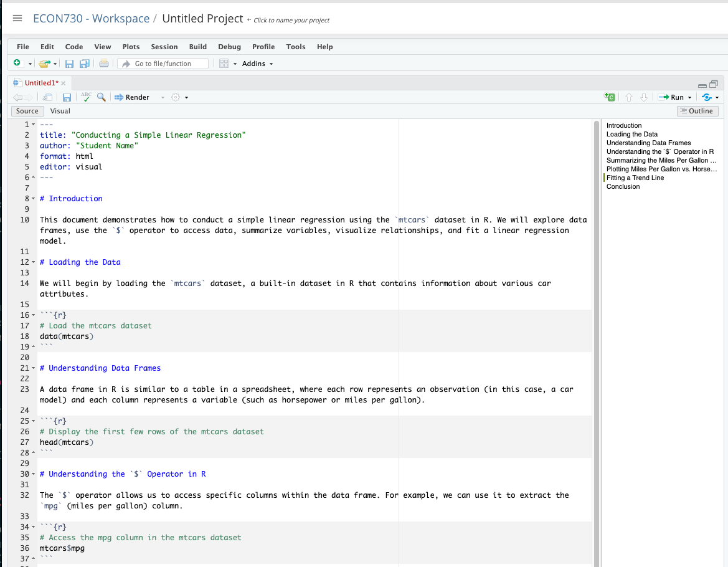The width and height of the screenshot is (728, 567).
Task: Click the Render button
Action: pos(133,97)
